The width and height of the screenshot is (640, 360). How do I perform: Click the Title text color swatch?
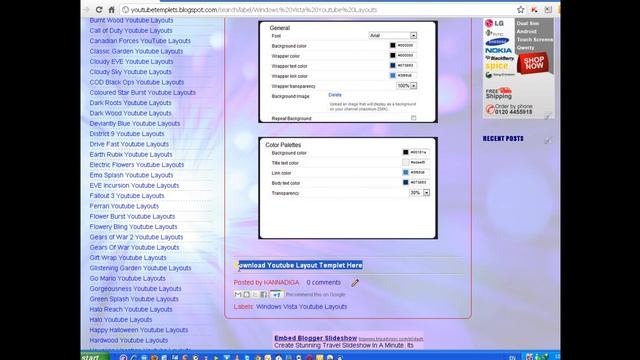coord(405,162)
